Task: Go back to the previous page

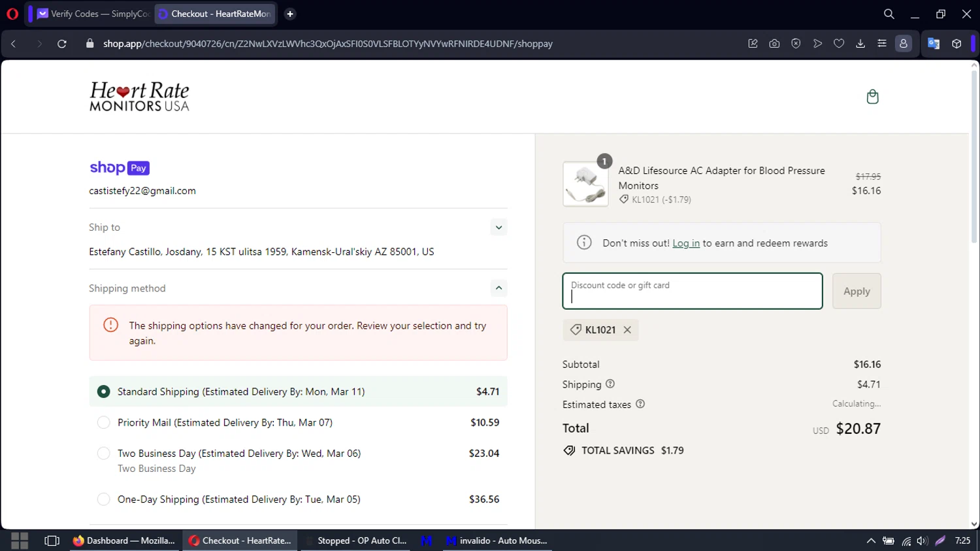Action: (13, 44)
